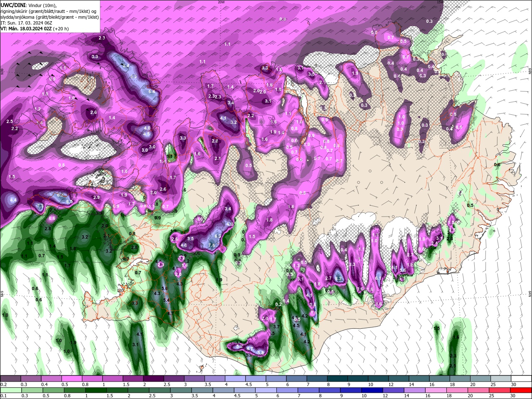
Task: Click the 'slydda/snjókoma' legend description line
Action: pyautogui.click(x=49, y=17)
